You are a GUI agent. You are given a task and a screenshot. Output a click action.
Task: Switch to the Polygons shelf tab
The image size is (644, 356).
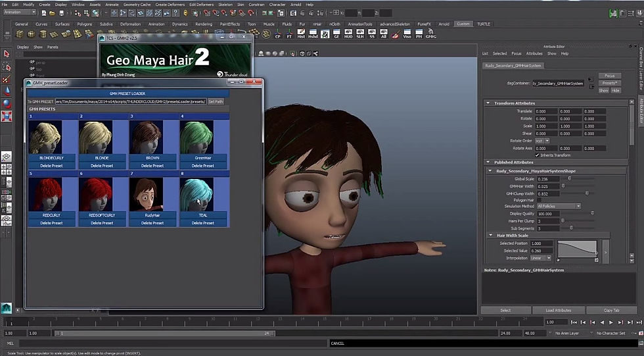pyautogui.click(x=85, y=24)
